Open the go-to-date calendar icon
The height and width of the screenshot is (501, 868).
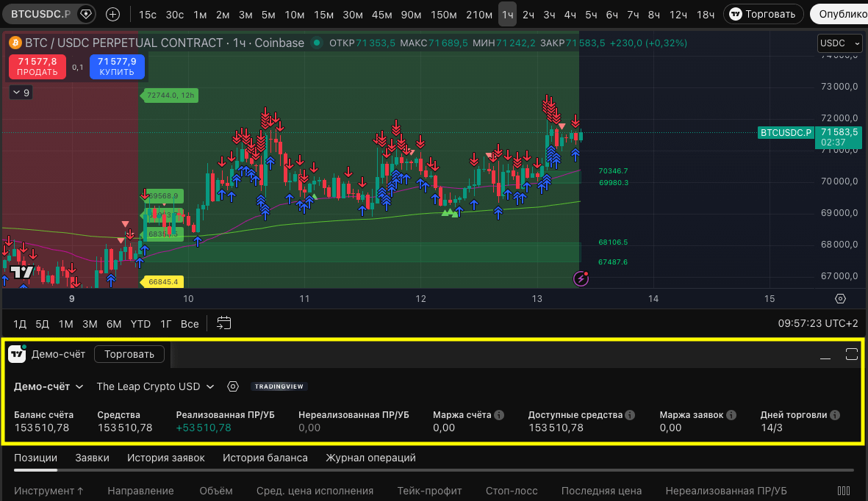[x=224, y=323]
